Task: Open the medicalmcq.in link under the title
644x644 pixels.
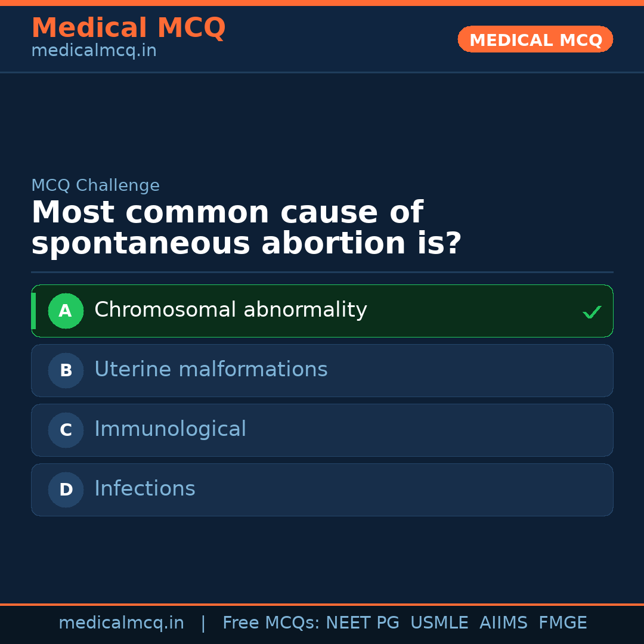Action: click(x=94, y=51)
